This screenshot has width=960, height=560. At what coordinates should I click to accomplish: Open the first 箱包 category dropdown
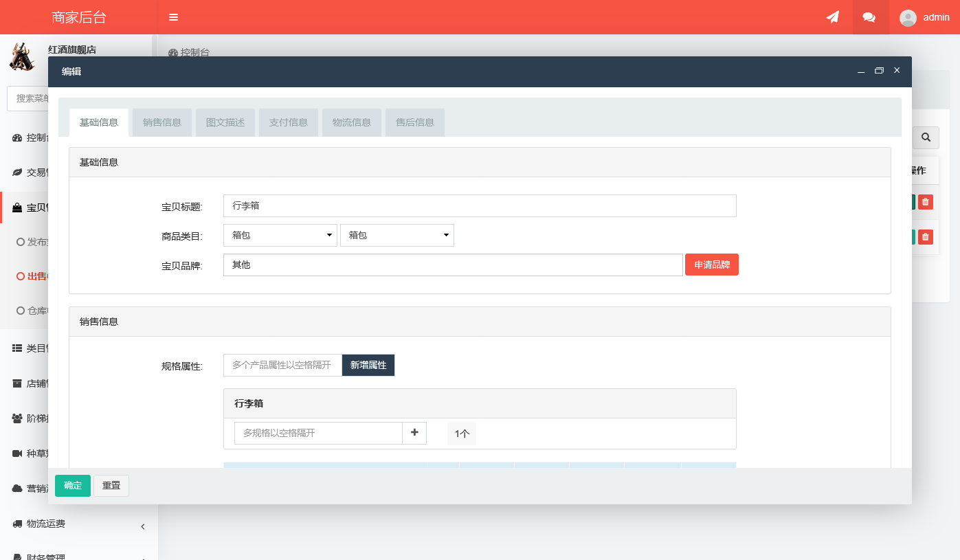(280, 235)
